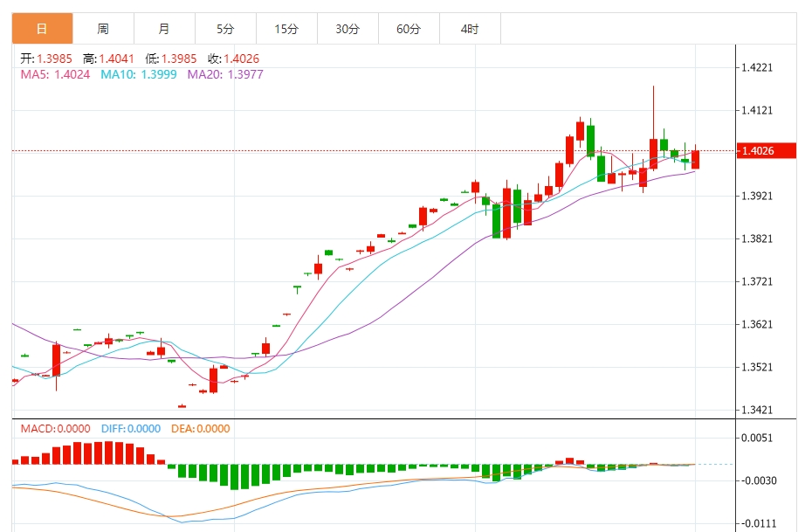The image size is (812, 532).
Task: Click the 开:1.3985 open price value
Action: coord(46,59)
